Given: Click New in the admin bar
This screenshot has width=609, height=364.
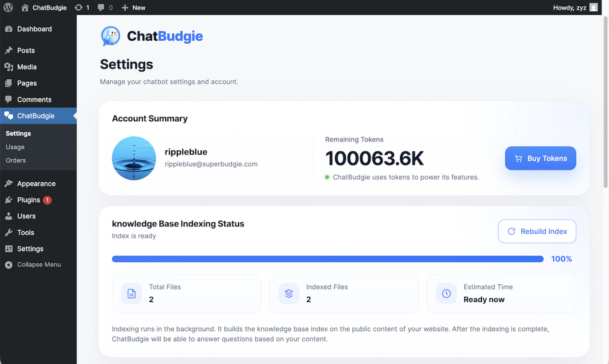Looking at the screenshot, I should [139, 8].
